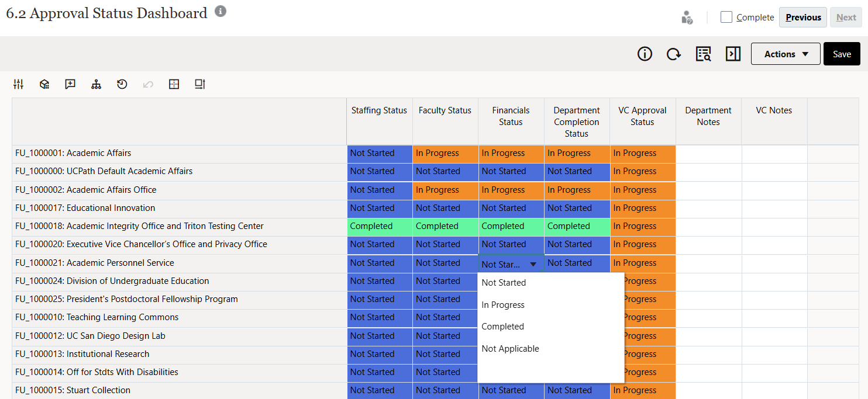The height and width of the screenshot is (399, 868).
Task: Open the Financials Status dropdown for Academic Personnel Service
Action: tap(533, 263)
